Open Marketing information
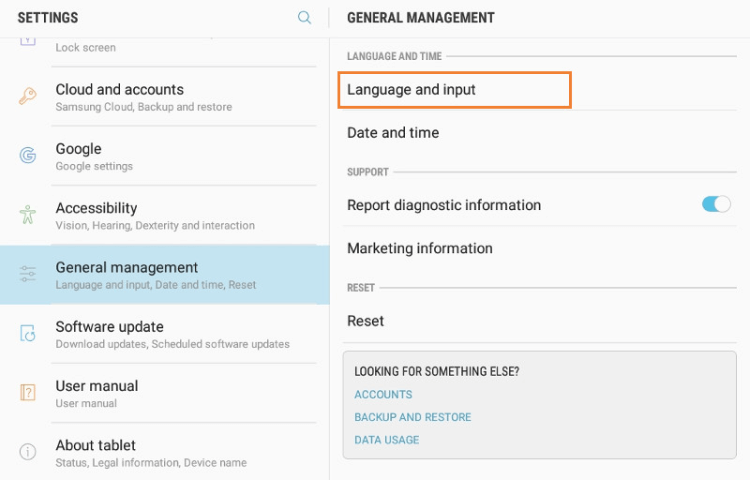This screenshot has height=480, width=750. coord(420,248)
